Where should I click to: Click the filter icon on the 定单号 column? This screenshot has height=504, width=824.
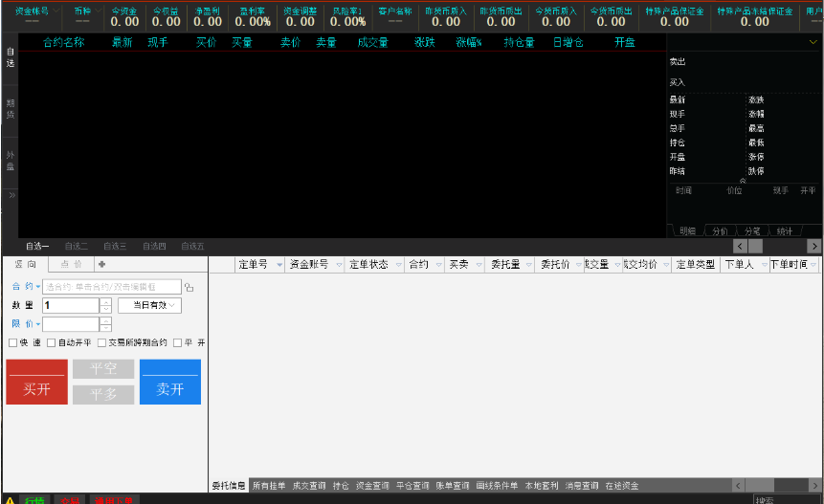click(277, 265)
